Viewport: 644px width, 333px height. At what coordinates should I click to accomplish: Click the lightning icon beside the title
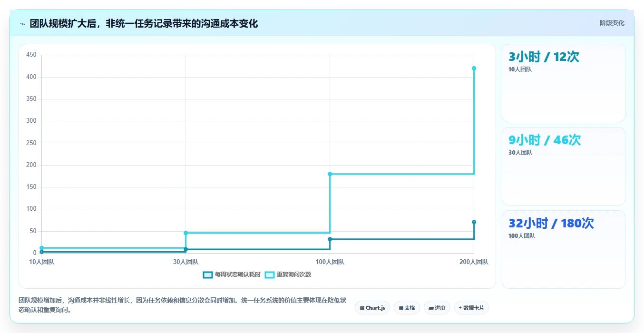point(22,24)
